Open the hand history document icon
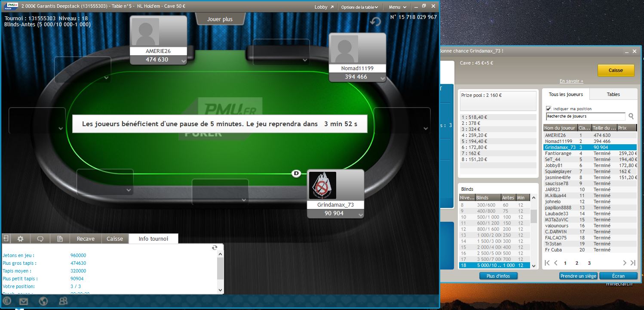The image size is (644, 310). point(60,239)
